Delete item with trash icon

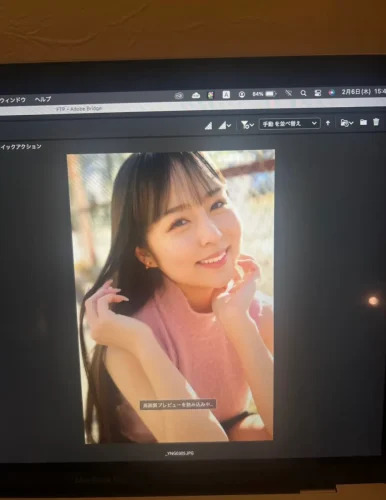(x=376, y=122)
